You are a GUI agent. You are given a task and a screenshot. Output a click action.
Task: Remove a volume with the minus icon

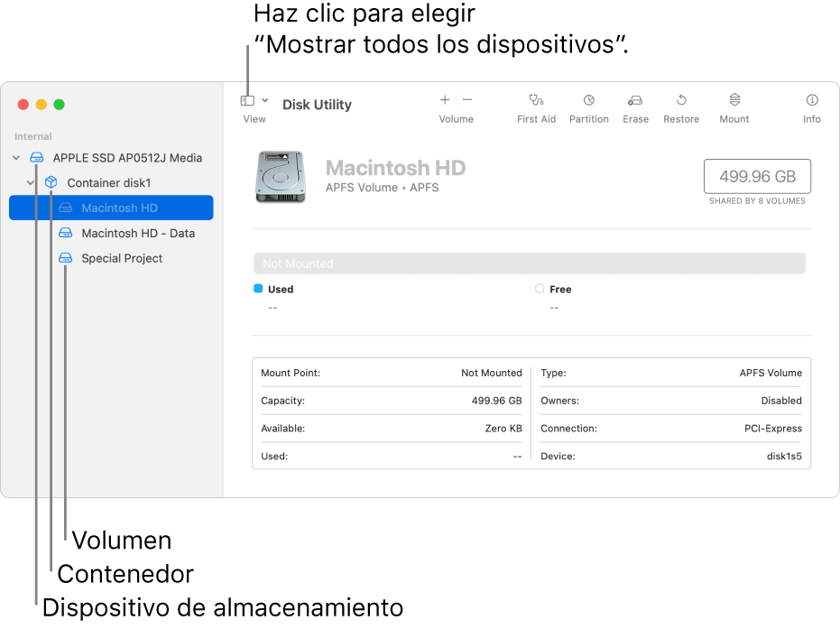click(467, 99)
